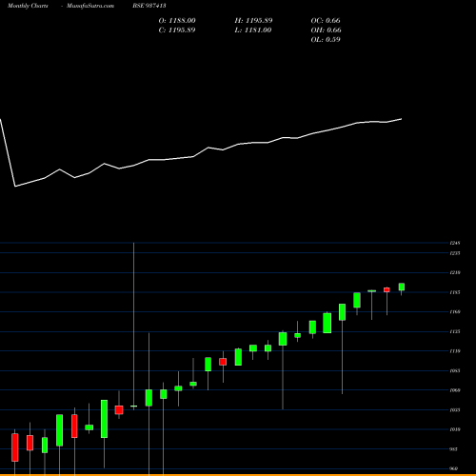Click the "Monthly Charts" title text
476x476 pixels.
point(28,6)
